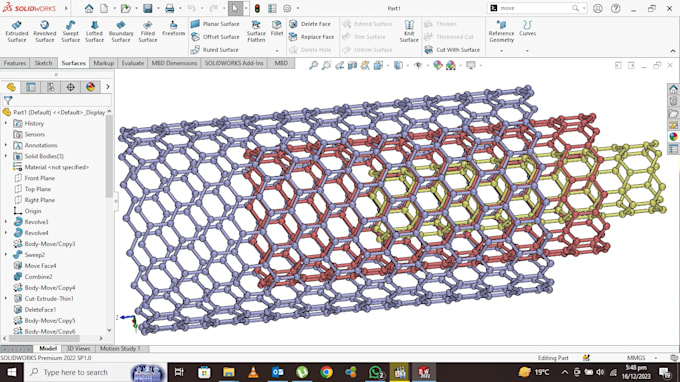Image resolution: width=680 pixels, height=382 pixels.
Task: Open Appearances in the right task pane
Action: pyautogui.click(x=673, y=136)
